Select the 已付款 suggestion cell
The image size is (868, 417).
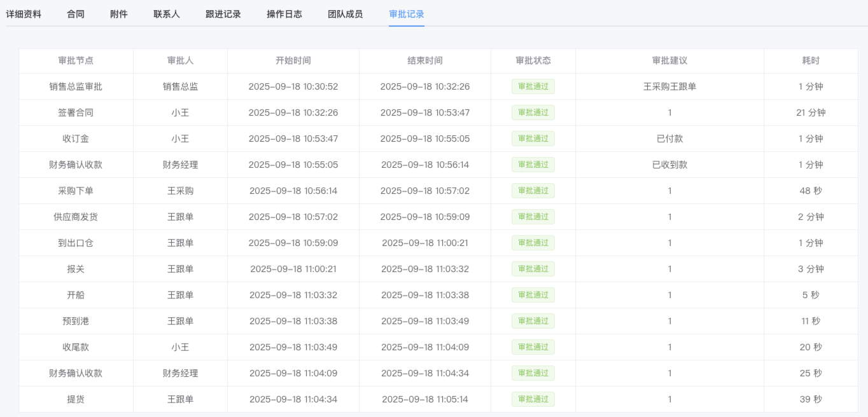click(x=669, y=139)
